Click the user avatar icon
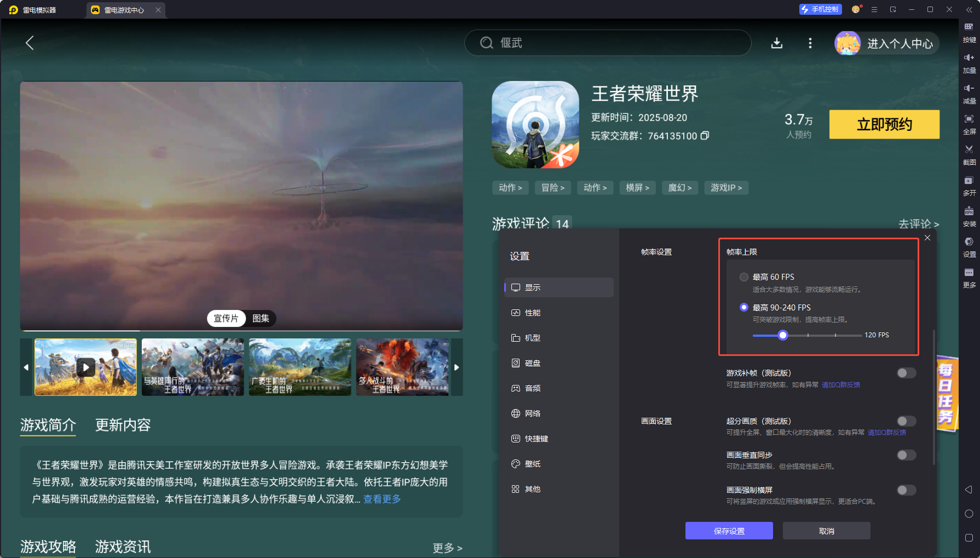The image size is (980, 558). click(848, 43)
